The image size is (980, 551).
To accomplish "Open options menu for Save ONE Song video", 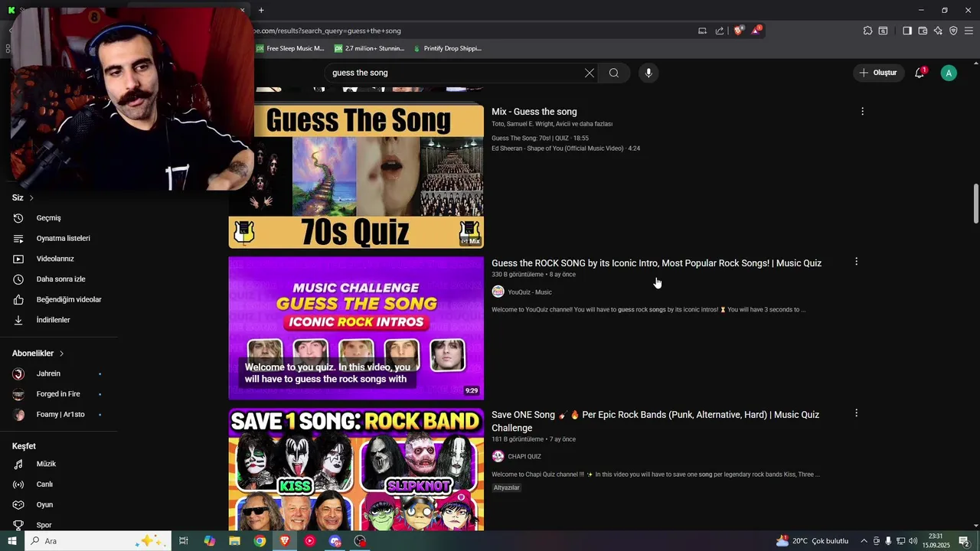I will 856,413.
